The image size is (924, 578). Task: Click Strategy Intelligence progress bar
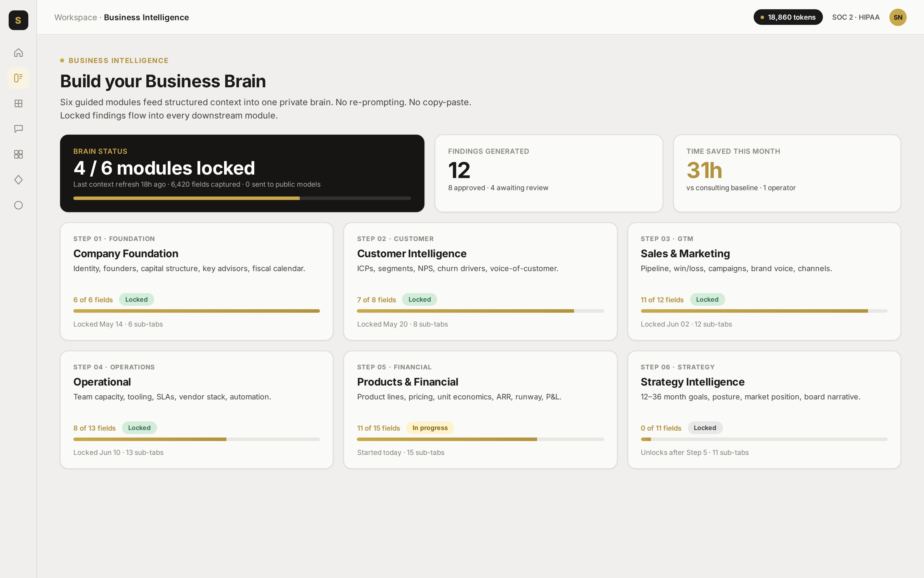coord(764,439)
